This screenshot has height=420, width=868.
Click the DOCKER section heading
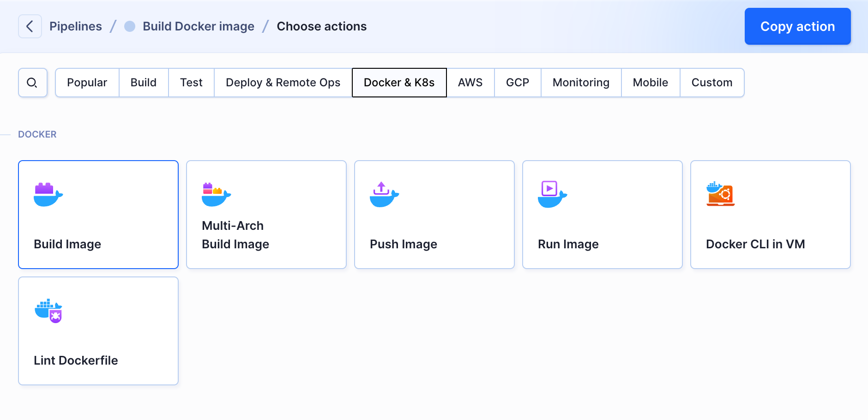(x=37, y=134)
